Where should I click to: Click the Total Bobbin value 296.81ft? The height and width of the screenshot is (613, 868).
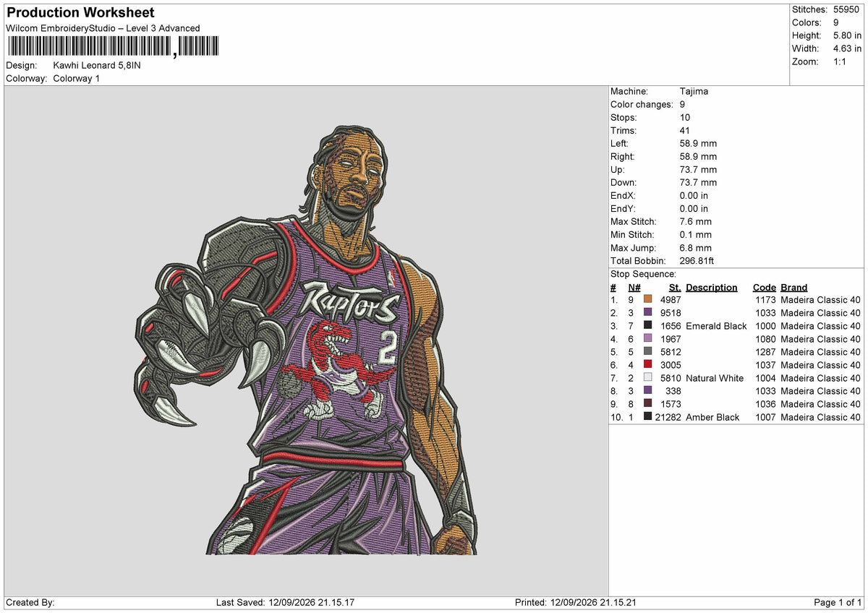(x=697, y=260)
